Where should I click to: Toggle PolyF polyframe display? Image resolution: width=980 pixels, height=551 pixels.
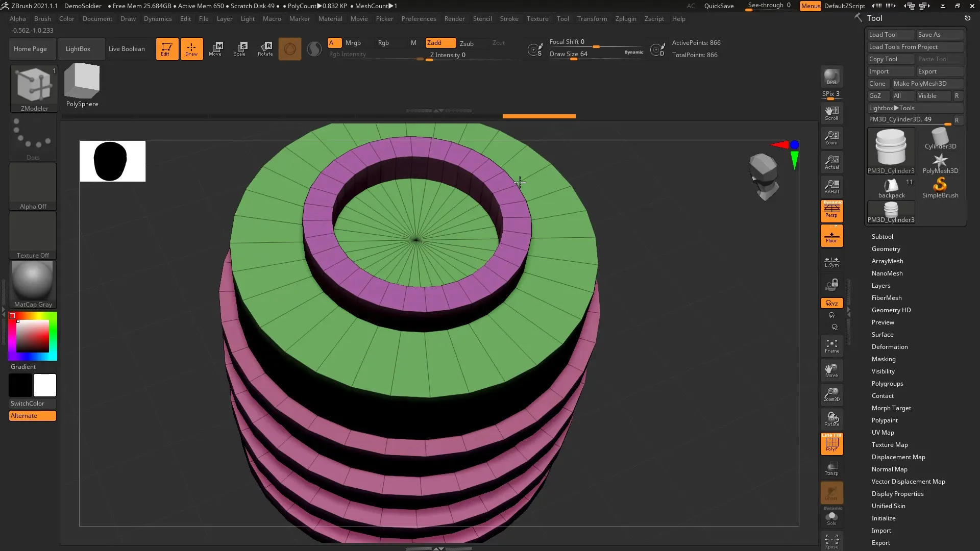831,444
